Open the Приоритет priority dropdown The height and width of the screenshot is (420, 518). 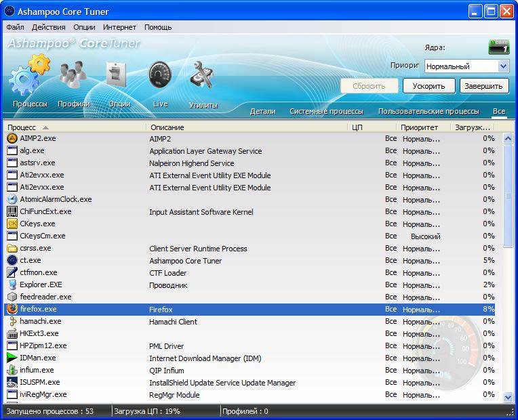tap(466, 66)
